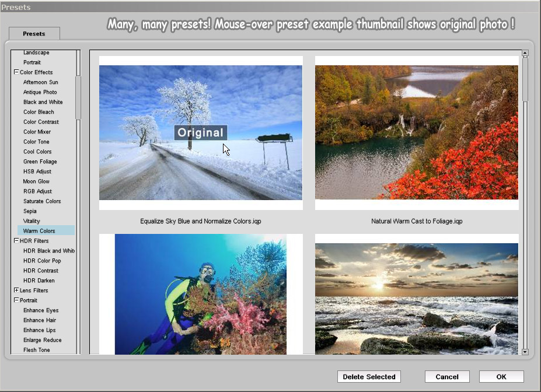Click the Lens Filters group label
Viewport: 541px width, 392px height.
click(x=34, y=290)
